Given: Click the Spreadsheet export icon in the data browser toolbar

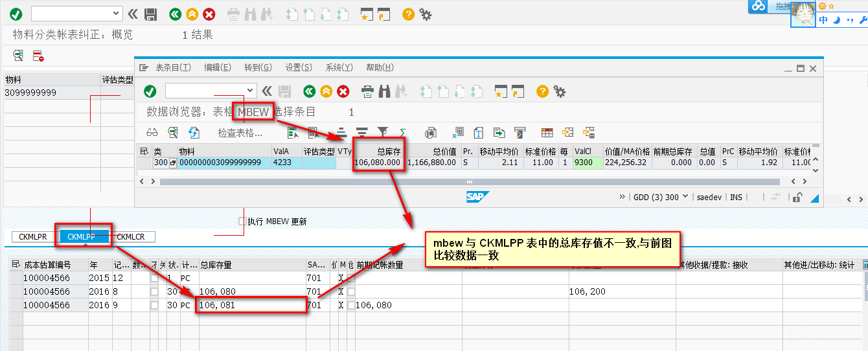Looking at the screenshot, I should click(458, 133).
